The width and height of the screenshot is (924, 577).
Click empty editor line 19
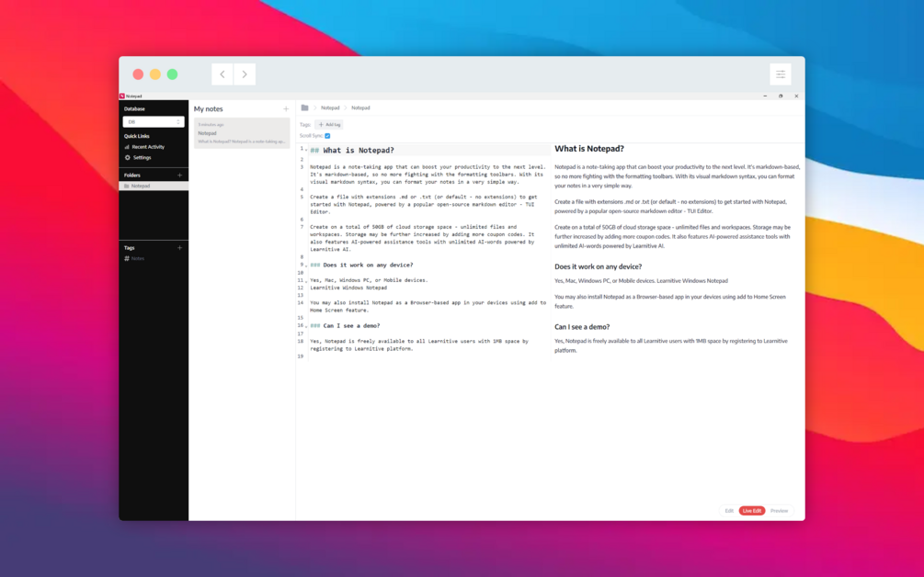coord(429,356)
